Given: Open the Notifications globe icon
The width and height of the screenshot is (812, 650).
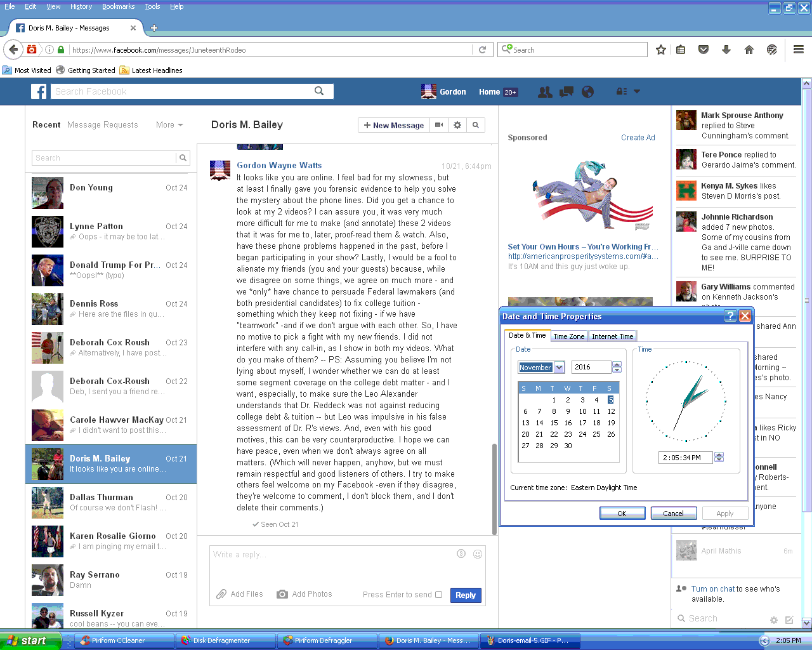Looking at the screenshot, I should (x=588, y=92).
